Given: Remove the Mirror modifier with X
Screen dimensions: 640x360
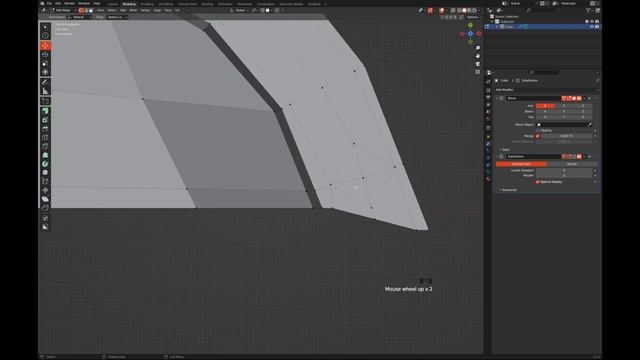Looking at the screenshot, I should pos(589,98).
